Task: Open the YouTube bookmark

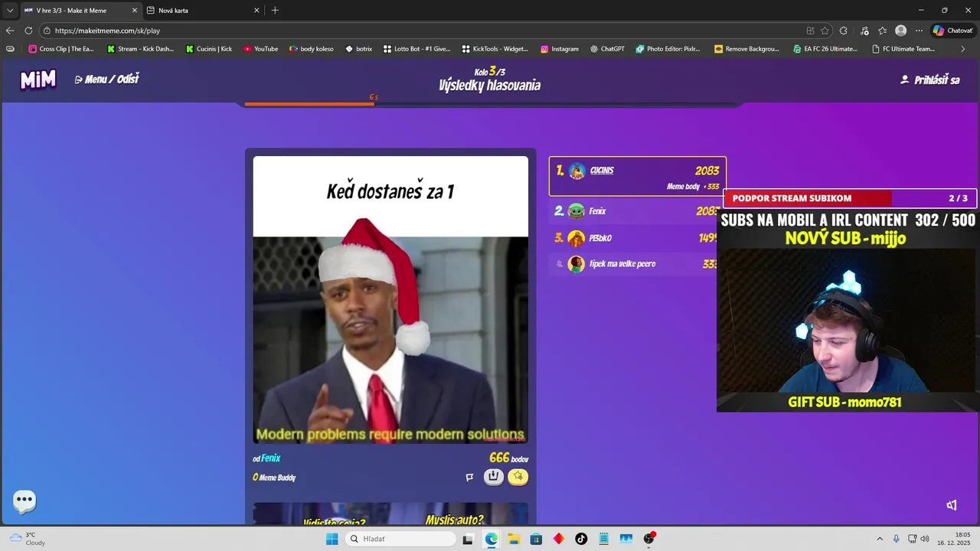Action: coord(261,49)
